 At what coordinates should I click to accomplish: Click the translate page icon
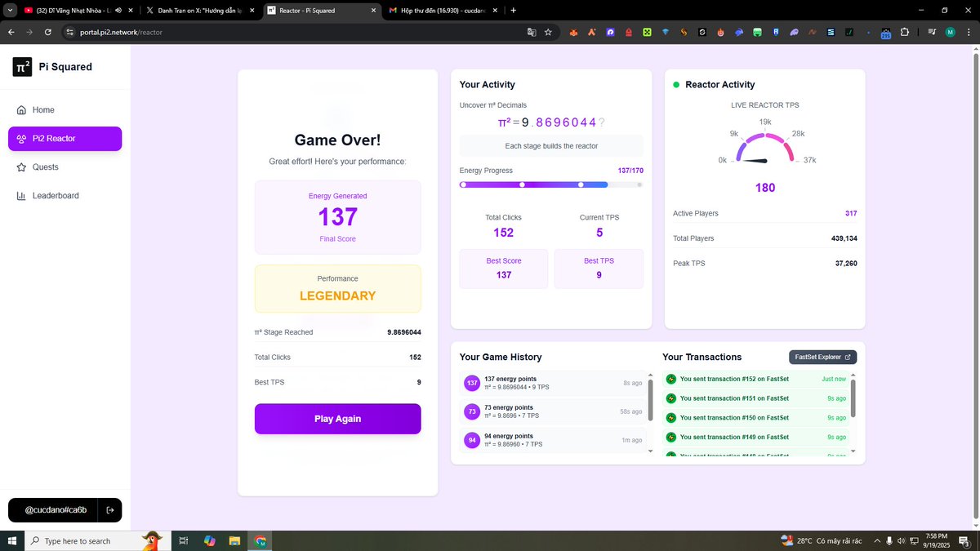click(532, 32)
